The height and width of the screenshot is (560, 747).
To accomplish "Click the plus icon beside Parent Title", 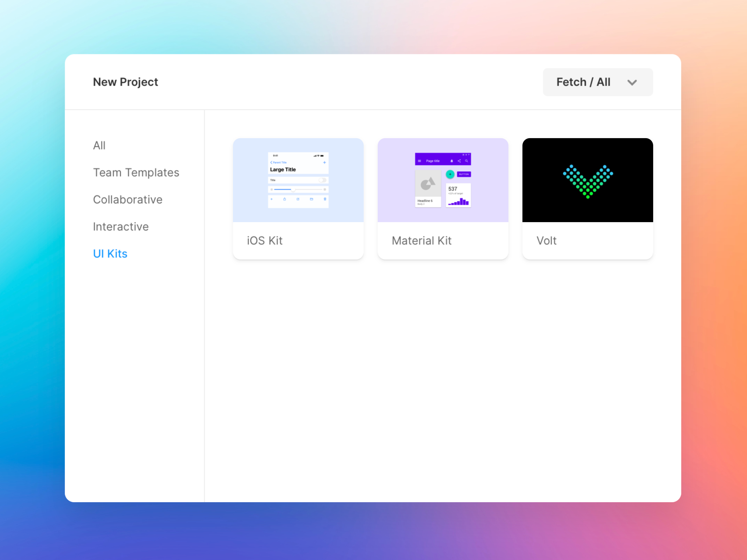I will [325, 163].
